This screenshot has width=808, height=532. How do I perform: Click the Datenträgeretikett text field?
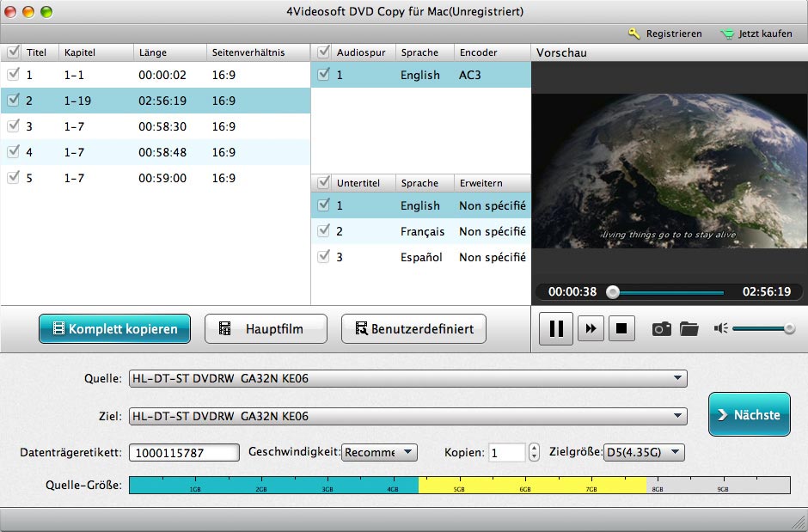click(x=184, y=453)
